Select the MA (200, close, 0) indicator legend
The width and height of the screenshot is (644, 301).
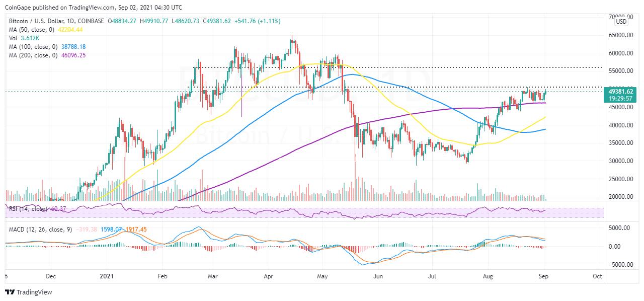pyautogui.click(x=34, y=55)
